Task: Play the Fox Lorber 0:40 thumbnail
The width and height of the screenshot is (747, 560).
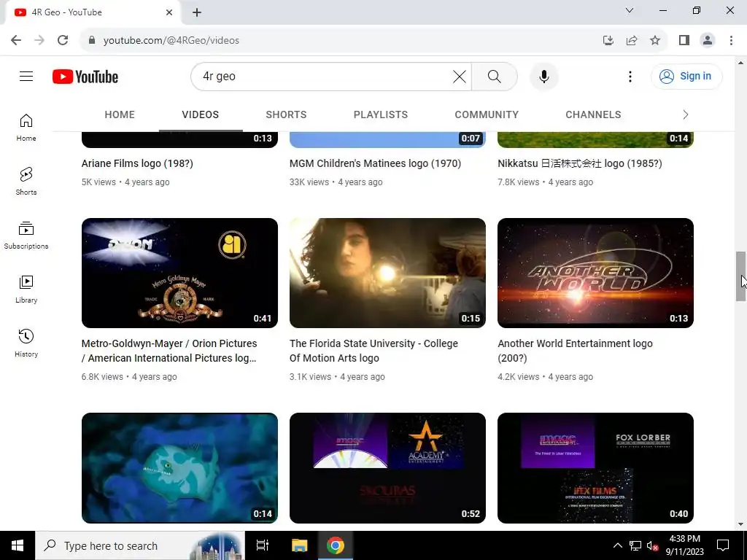Action: click(x=595, y=468)
